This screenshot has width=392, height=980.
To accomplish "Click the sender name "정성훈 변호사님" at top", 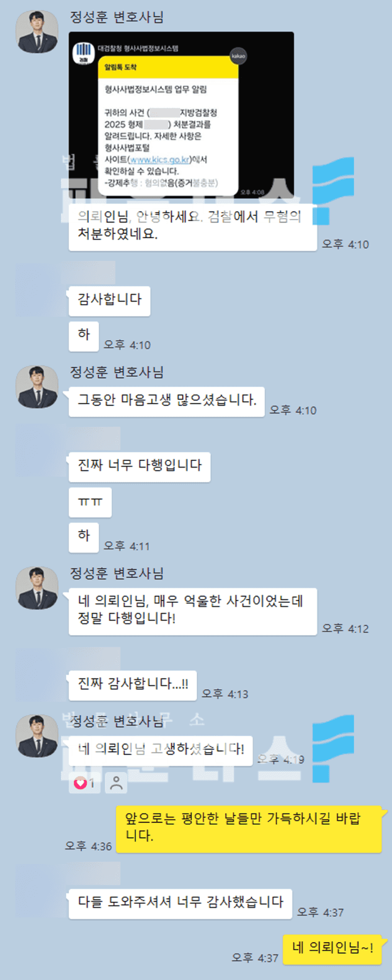I will 117,17.
